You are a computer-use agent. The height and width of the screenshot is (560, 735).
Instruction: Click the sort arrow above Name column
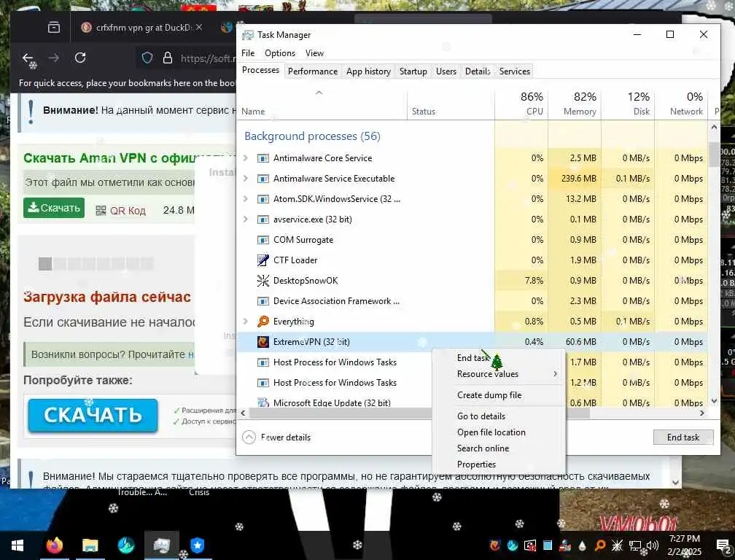click(319, 93)
